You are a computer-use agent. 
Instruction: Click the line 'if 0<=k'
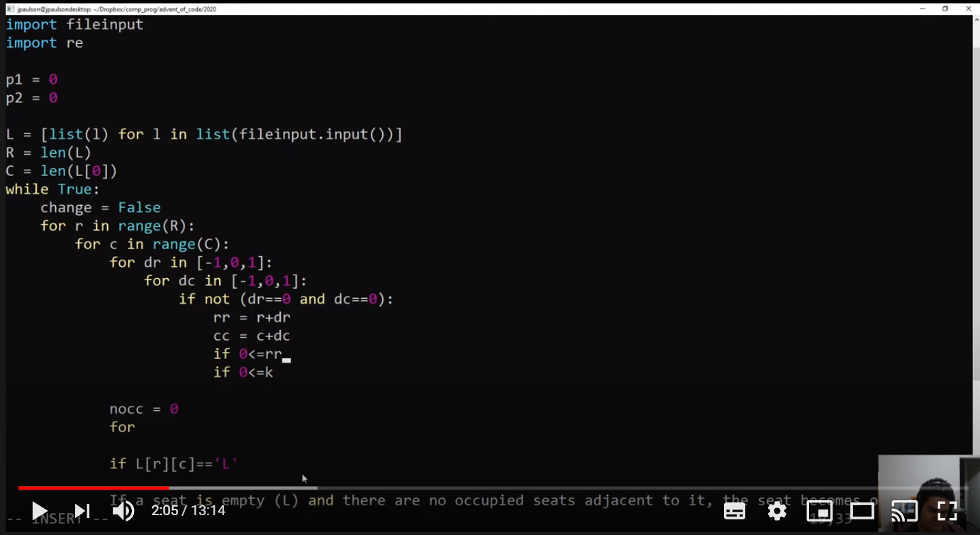point(243,373)
